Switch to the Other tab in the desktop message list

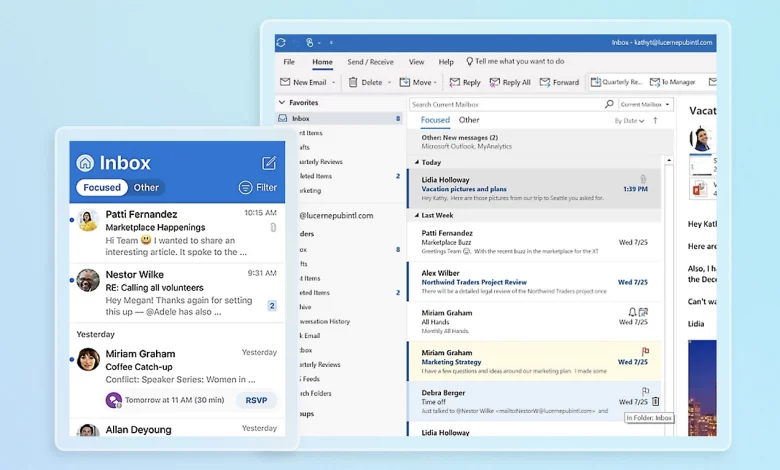point(469,120)
